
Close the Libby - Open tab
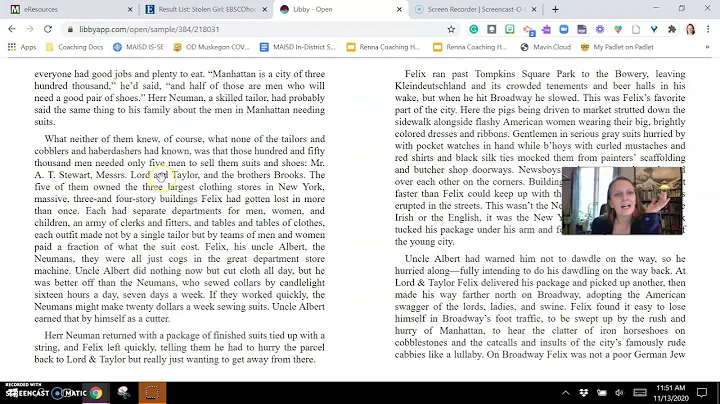399,9
